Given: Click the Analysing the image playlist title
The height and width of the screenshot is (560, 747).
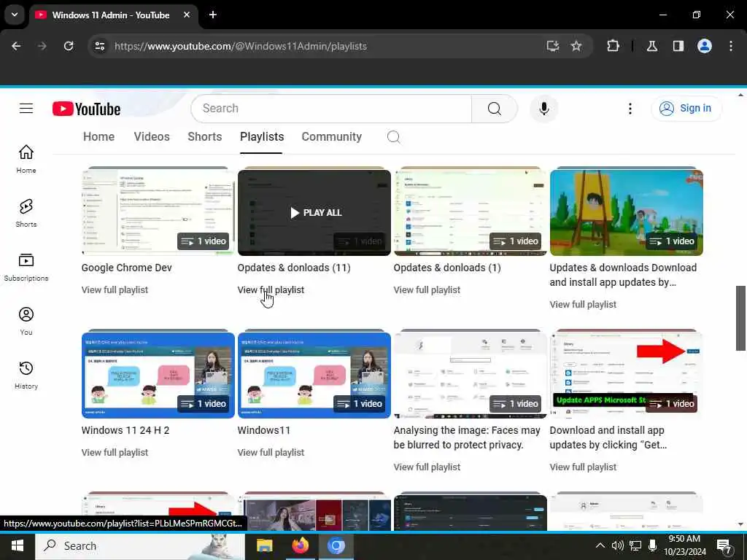Looking at the screenshot, I should click(x=467, y=437).
